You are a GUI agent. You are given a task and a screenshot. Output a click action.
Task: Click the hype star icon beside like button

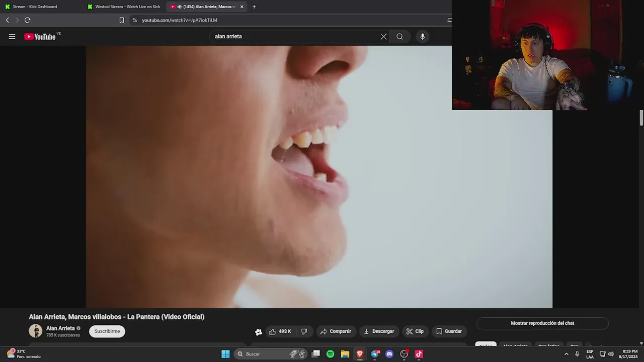coord(259,332)
